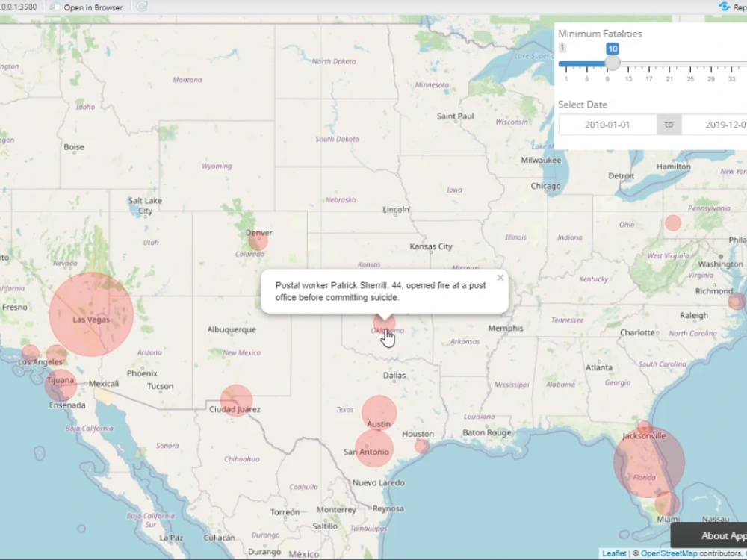The image size is (747, 560).
Task: Click the Los Angeles western circle marker
Action: pyautogui.click(x=31, y=354)
